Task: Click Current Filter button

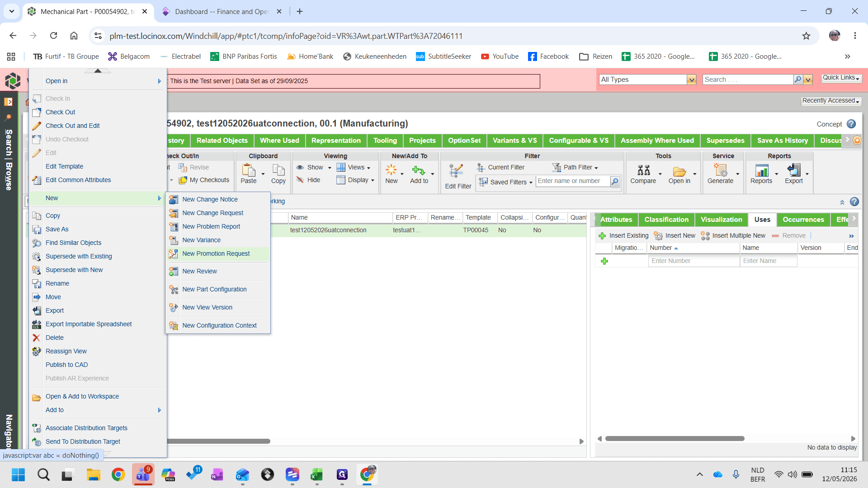Action: 501,167
